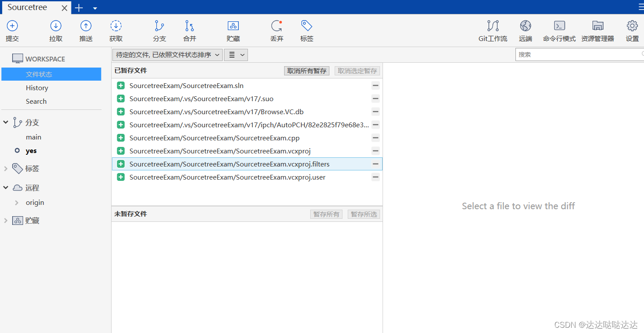Click the 标签 (Tag) toolbar icon
This screenshot has height=333, width=644.
tap(307, 26)
